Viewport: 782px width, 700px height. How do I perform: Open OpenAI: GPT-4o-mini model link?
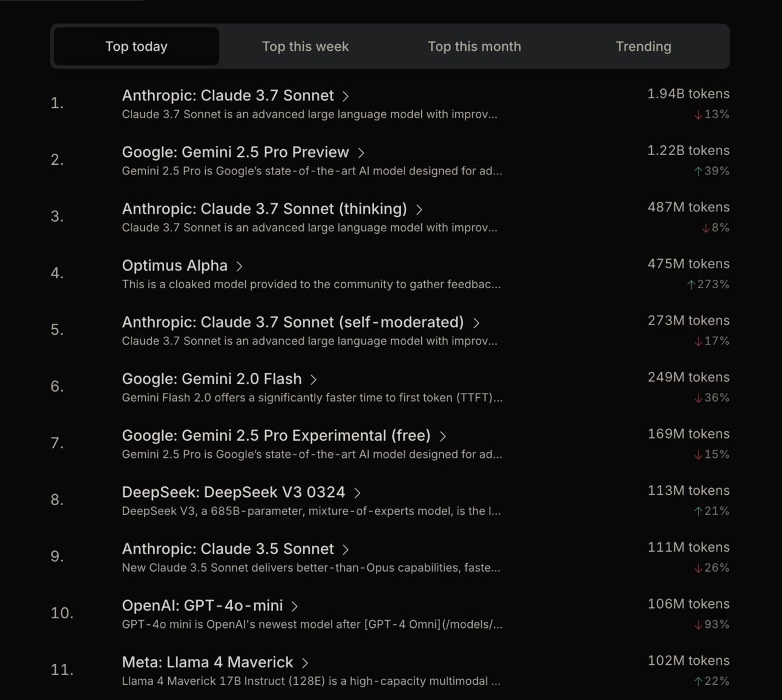(x=202, y=606)
